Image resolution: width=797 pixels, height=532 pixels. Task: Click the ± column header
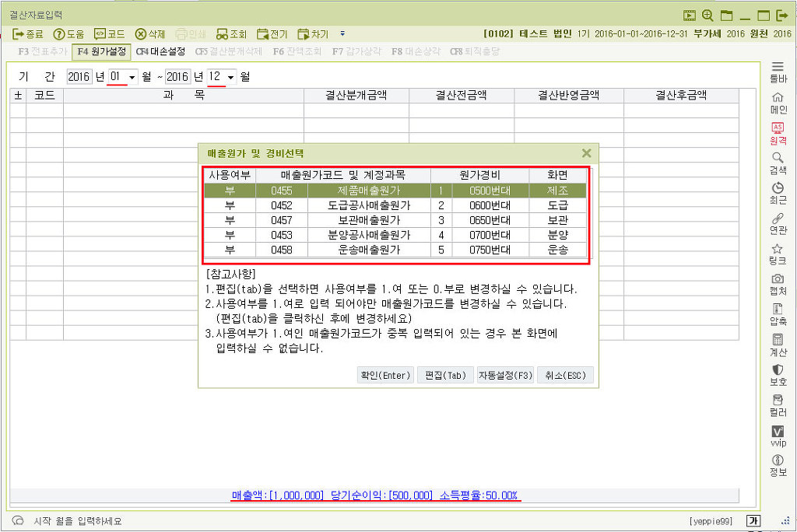point(19,95)
